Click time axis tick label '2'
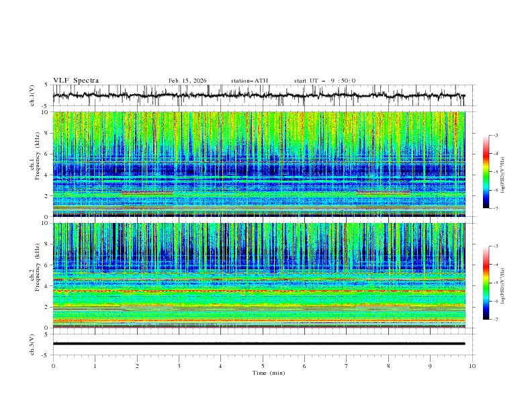Image resolution: width=532 pixels, height=411 pixels. [x=137, y=366]
